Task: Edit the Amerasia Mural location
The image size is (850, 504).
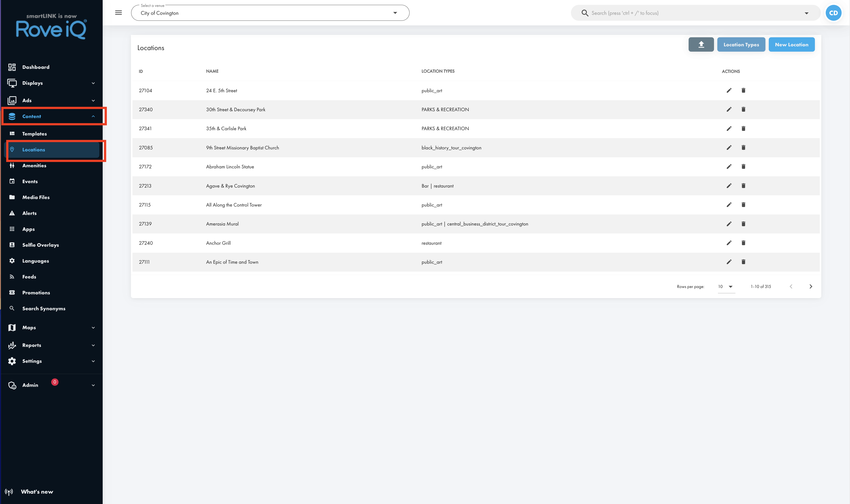Action: click(x=729, y=224)
